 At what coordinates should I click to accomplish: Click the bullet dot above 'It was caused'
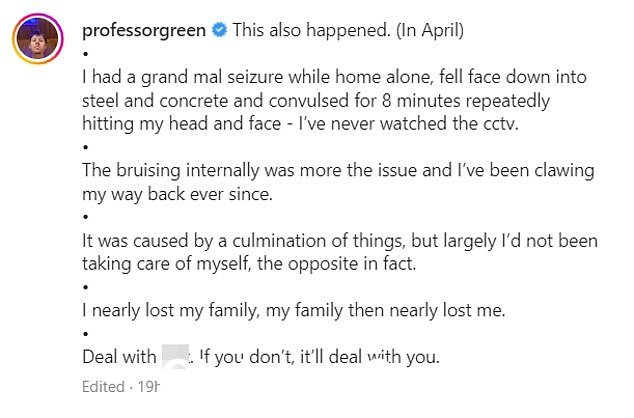point(85,217)
